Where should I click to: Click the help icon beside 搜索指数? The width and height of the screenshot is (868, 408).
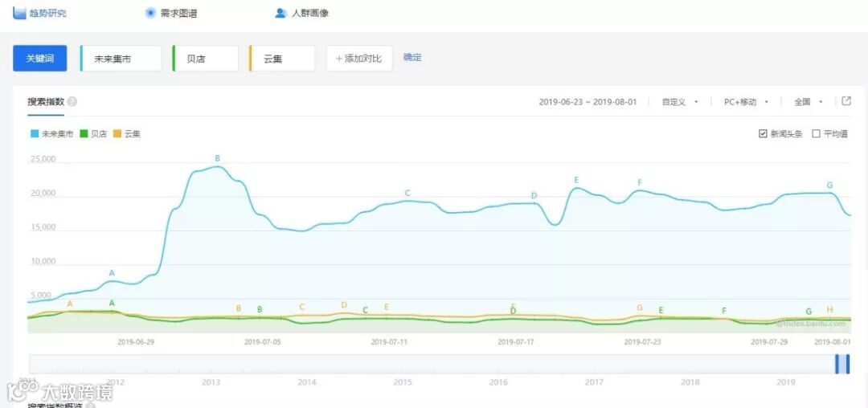[x=72, y=102]
